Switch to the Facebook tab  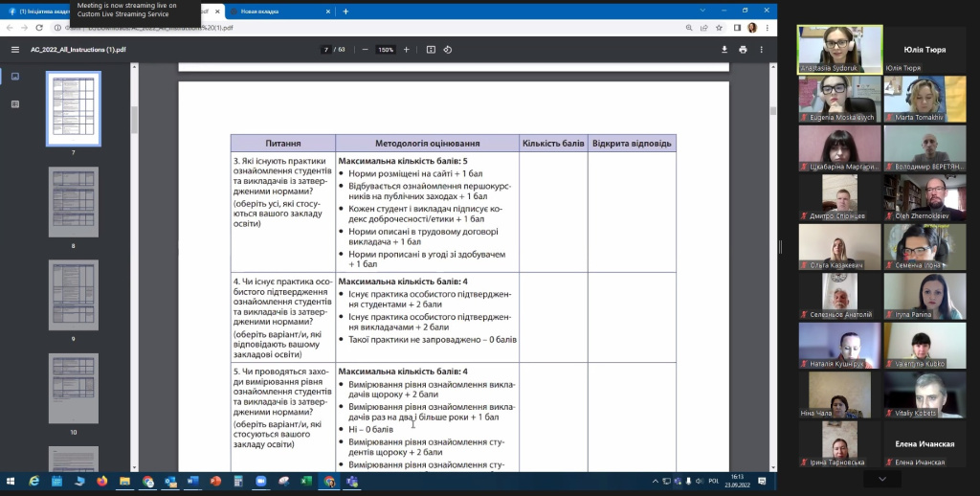pos(37,11)
